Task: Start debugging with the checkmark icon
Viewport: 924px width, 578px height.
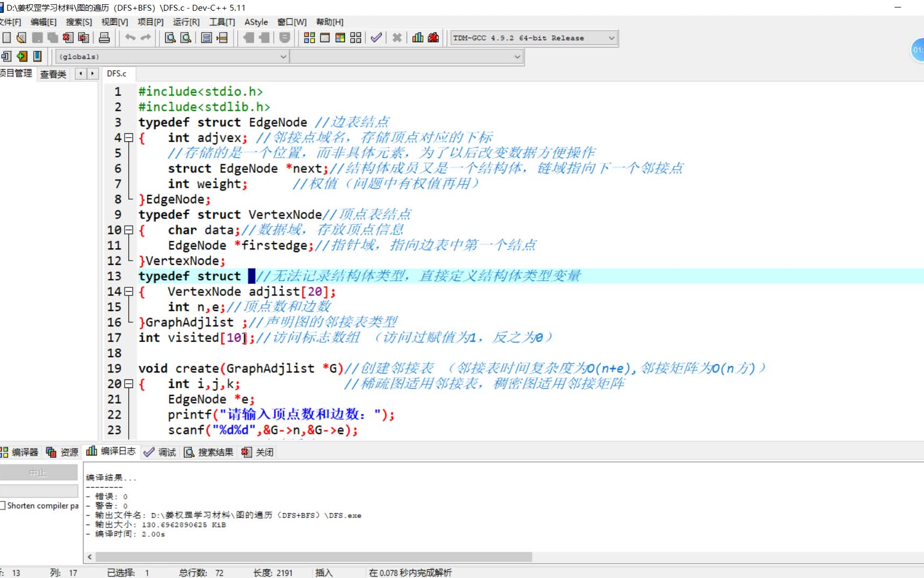Action: click(x=376, y=37)
